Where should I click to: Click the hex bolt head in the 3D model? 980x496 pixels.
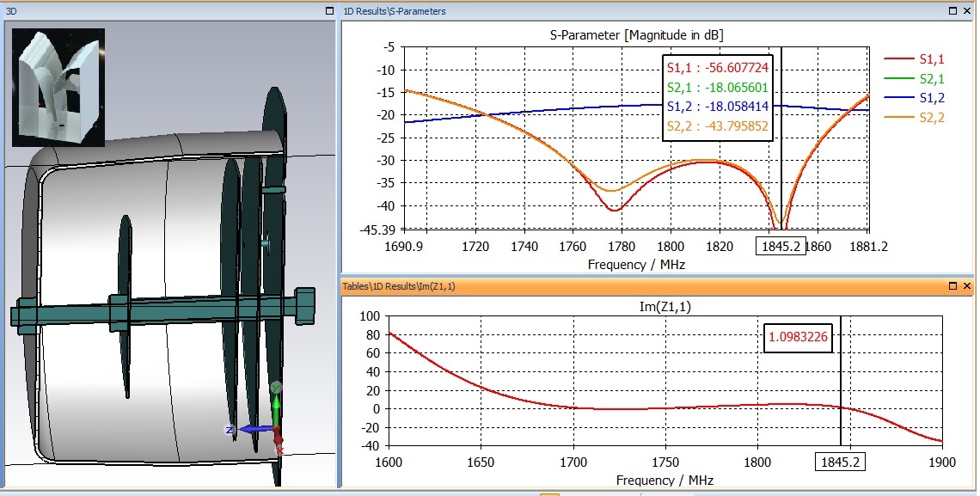304,306
